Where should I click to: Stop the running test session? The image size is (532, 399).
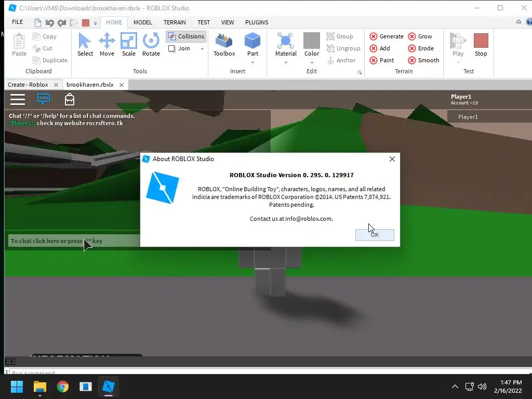(481, 45)
